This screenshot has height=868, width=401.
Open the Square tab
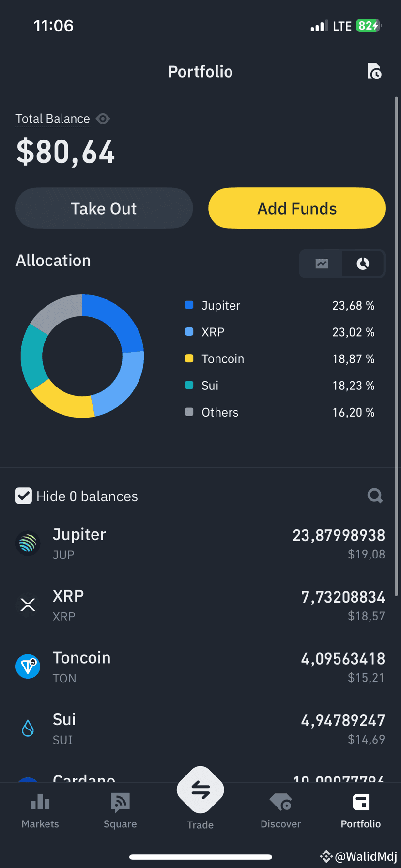coord(120,811)
